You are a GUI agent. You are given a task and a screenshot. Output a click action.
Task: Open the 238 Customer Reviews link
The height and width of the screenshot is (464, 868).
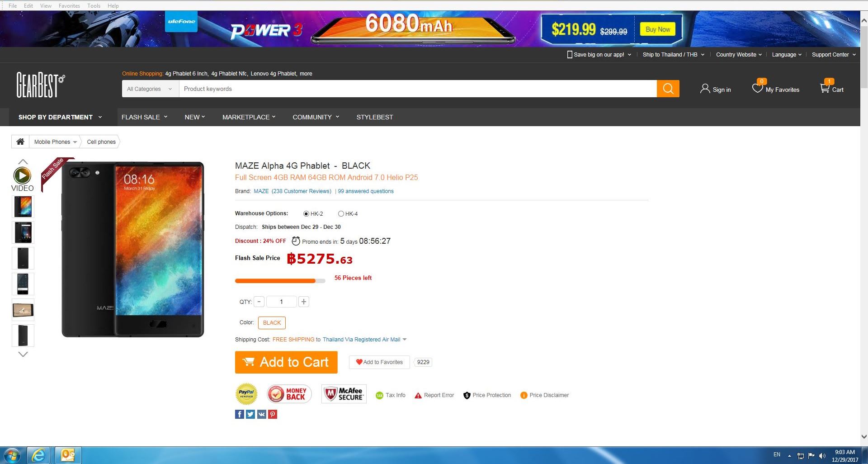(x=302, y=191)
